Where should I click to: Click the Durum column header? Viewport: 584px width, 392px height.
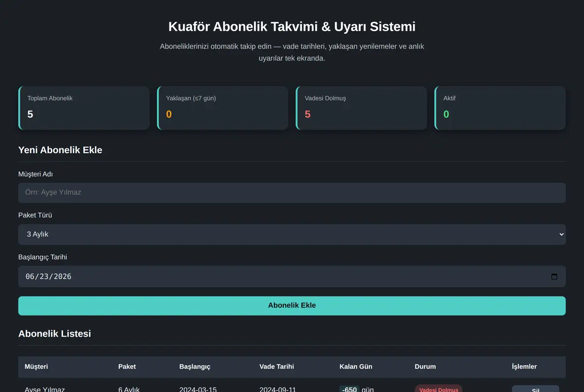425,367
